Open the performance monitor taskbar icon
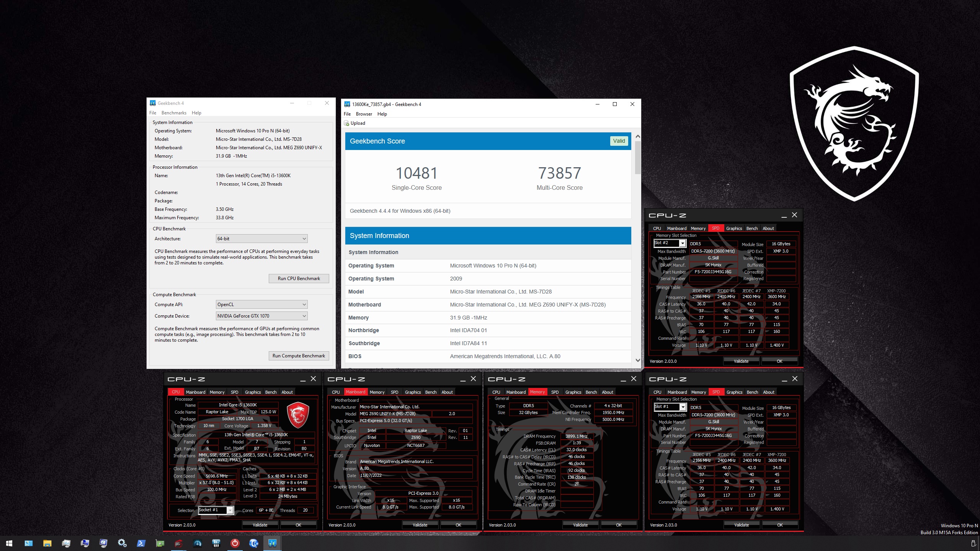This screenshot has width=980, height=551. (x=66, y=543)
